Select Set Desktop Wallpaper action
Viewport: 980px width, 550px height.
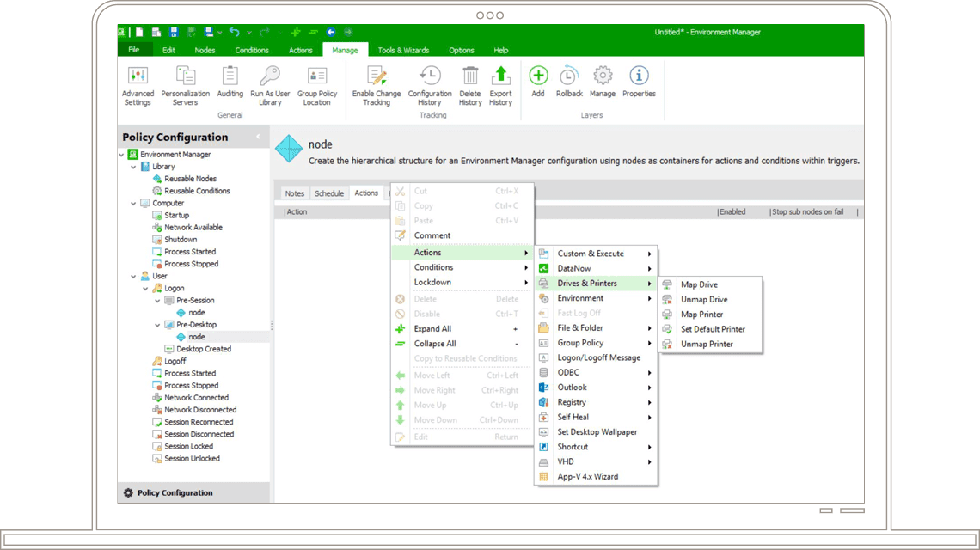(597, 432)
